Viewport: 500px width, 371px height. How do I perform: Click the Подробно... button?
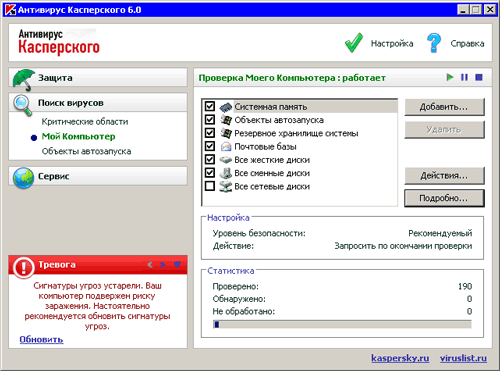point(444,198)
